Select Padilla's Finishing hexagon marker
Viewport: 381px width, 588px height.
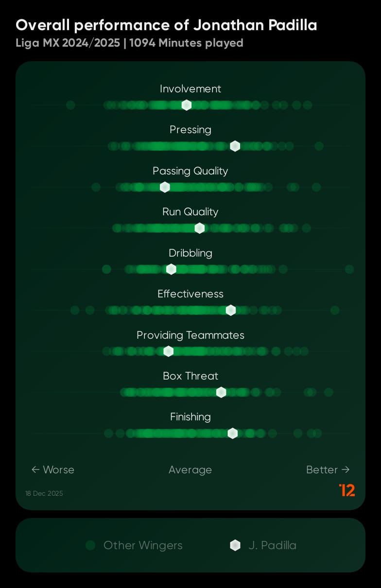233,433
